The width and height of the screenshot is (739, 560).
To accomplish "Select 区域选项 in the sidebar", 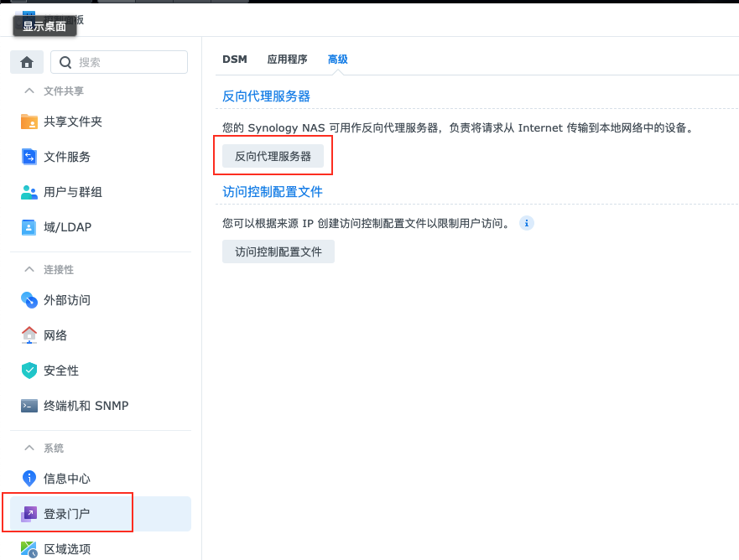I will [67, 549].
